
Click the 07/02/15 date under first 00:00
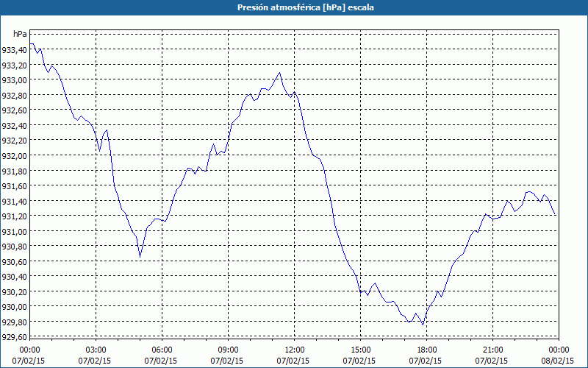(29, 361)
